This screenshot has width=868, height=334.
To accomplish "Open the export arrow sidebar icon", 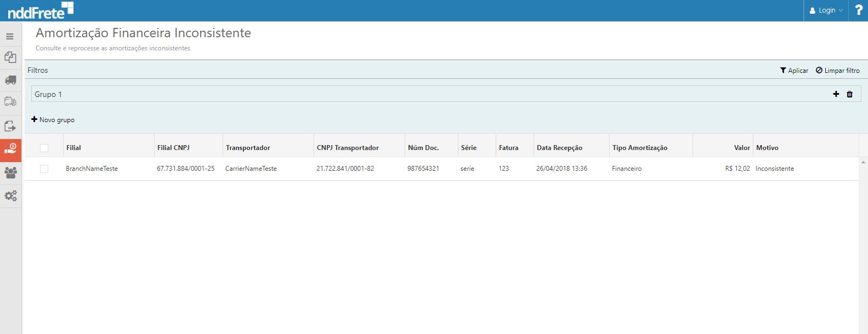I will coord(10,126).
